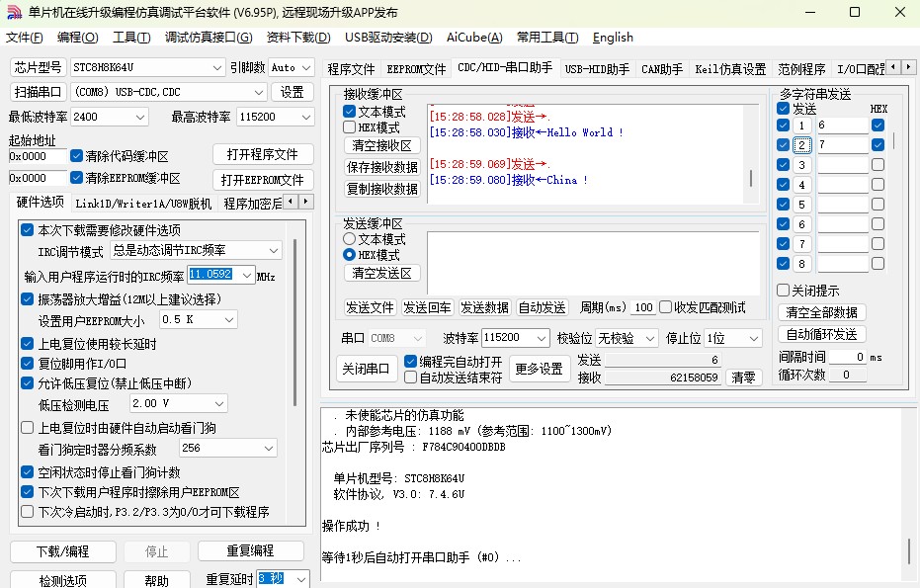The image size is (920, 588).
Task: Click the 发送数据 button
Action: (484, 307)
